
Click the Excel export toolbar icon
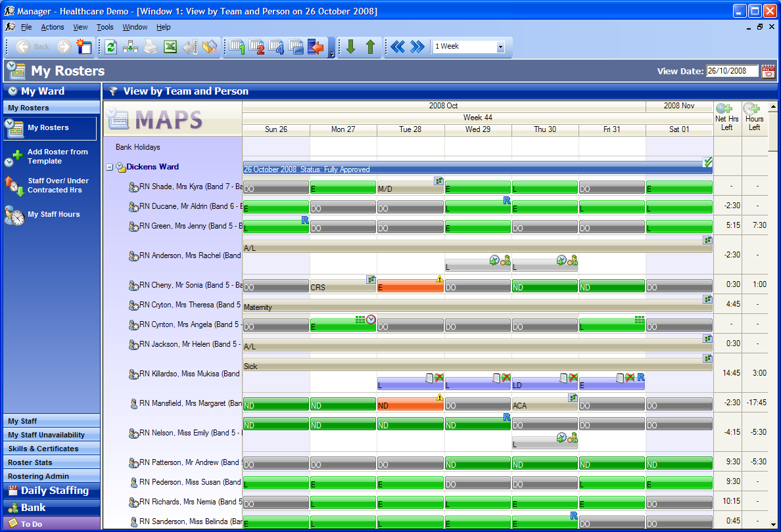pos(170,47)
